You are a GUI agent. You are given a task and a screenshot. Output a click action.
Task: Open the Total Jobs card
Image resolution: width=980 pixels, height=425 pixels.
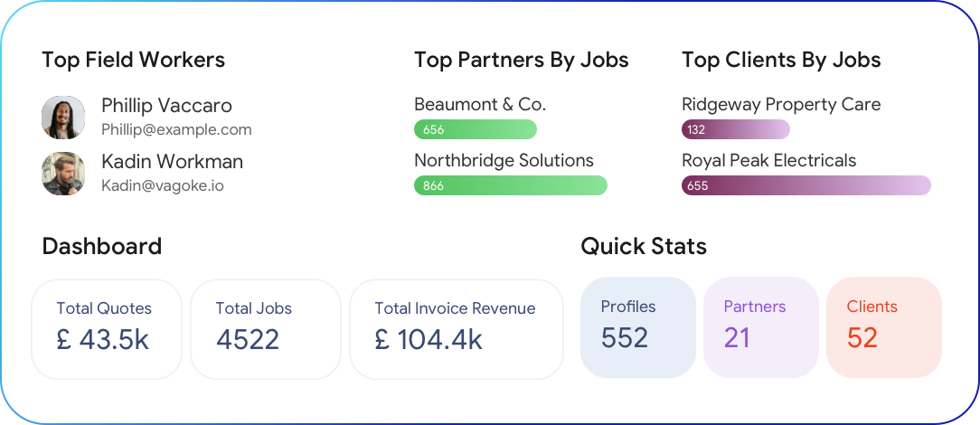pos(266,328)
